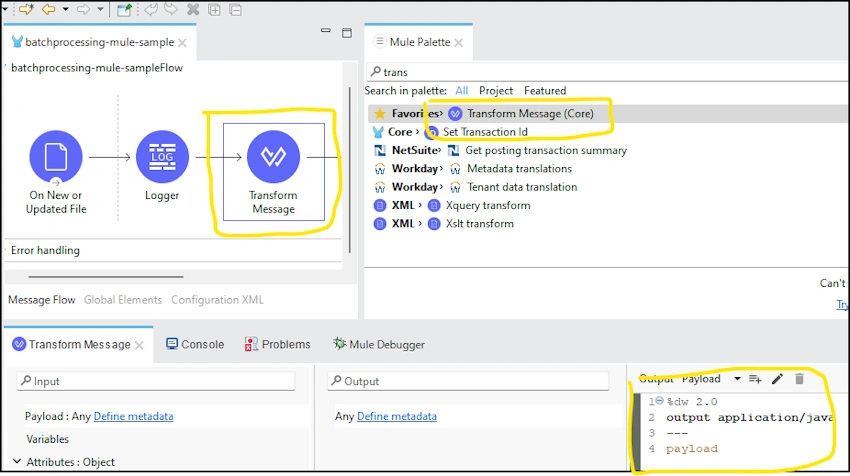The width and height of the screenshot is (850, 476).
Task: Filter palette search by Featured
Action: coord(545,91)
